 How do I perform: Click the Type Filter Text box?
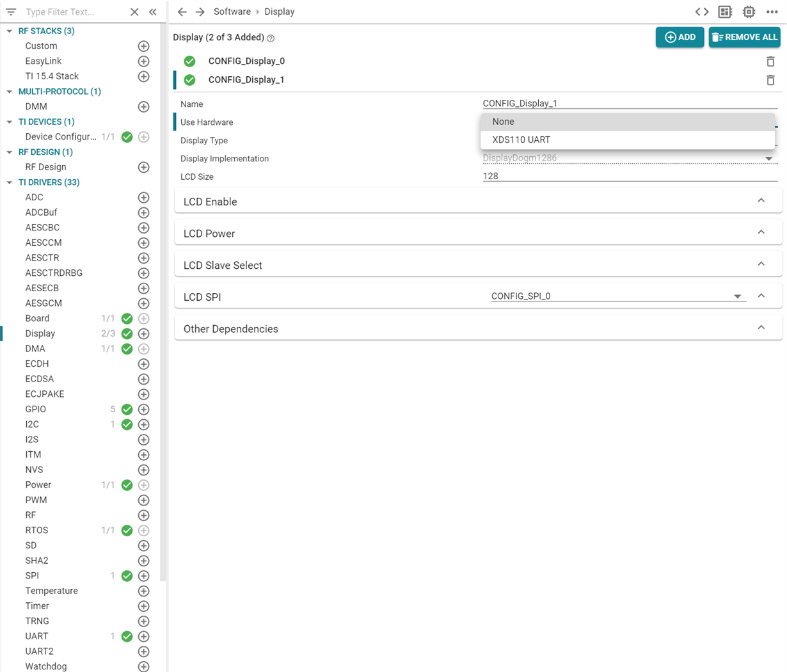point(74,12)
